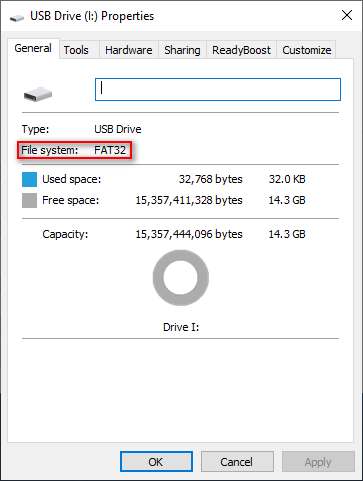Select the Sharing tab
Viewport: 363px width, 481px height.
[182, 50]
